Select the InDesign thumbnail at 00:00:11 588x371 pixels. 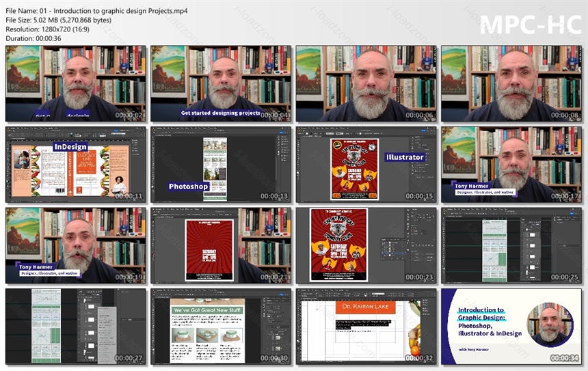[76, 165]
